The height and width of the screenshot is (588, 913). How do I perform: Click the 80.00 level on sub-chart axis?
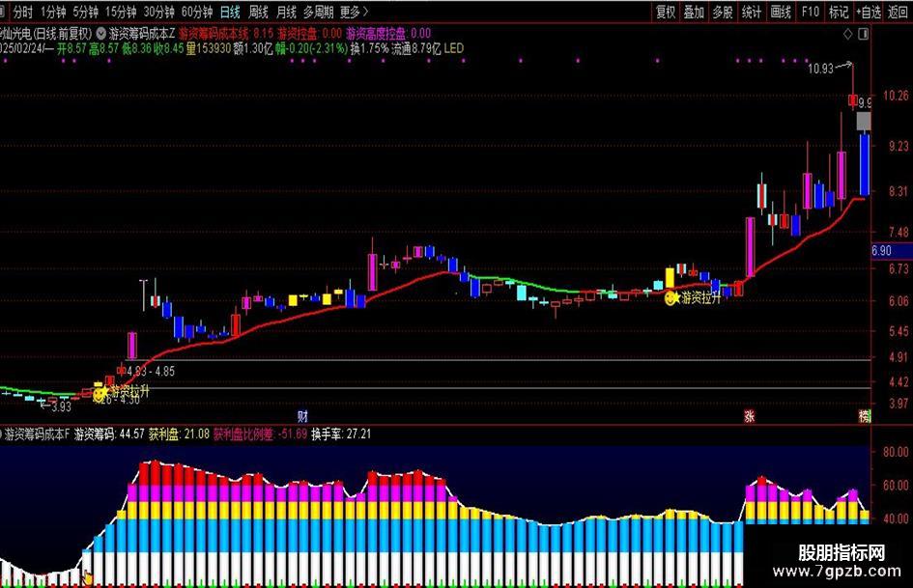pyautogui.click(x=896, y=452)
